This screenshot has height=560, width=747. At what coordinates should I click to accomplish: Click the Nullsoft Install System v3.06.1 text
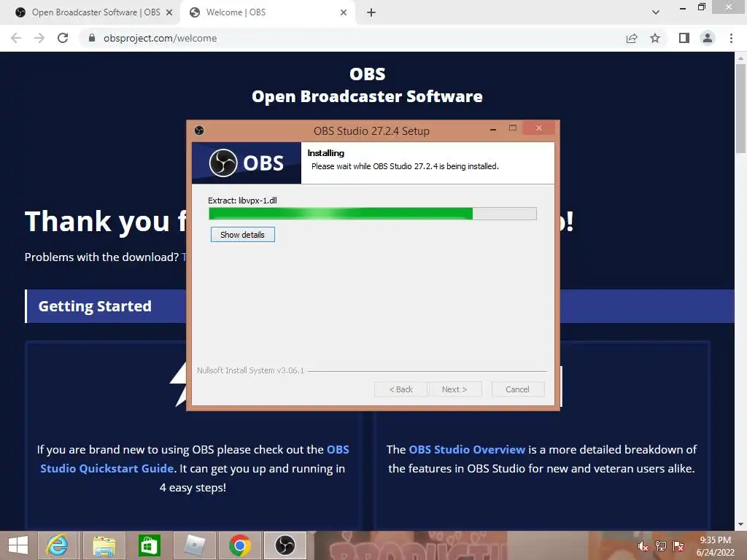(x=251, y=370)
